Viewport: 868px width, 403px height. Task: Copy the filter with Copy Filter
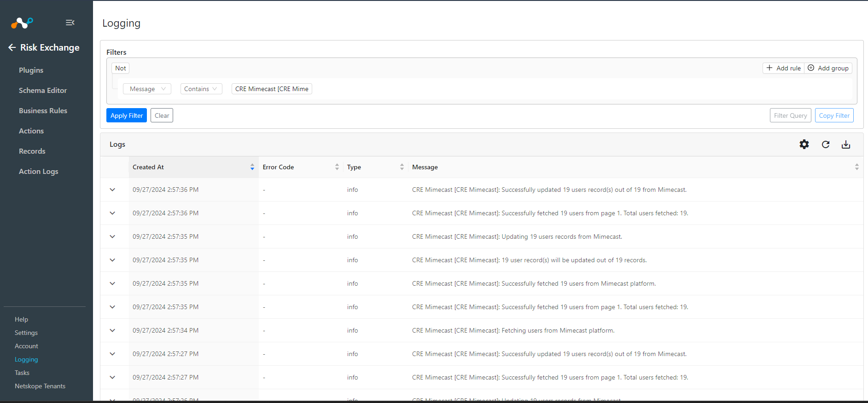click(x=834, y=115)
